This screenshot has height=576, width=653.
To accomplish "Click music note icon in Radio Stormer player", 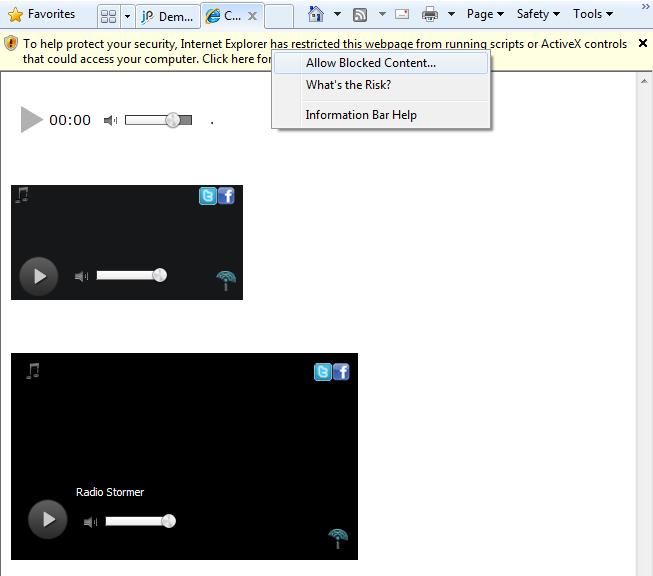I will click(x=33, y=371).
